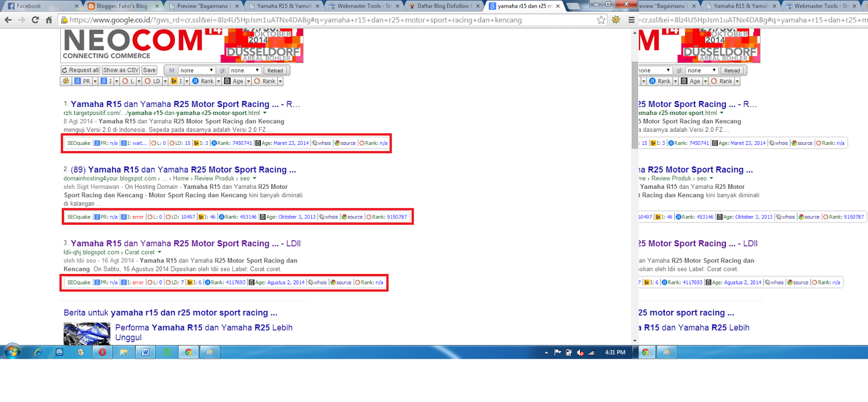Click the SEOquake Reload button

[275, 71]
